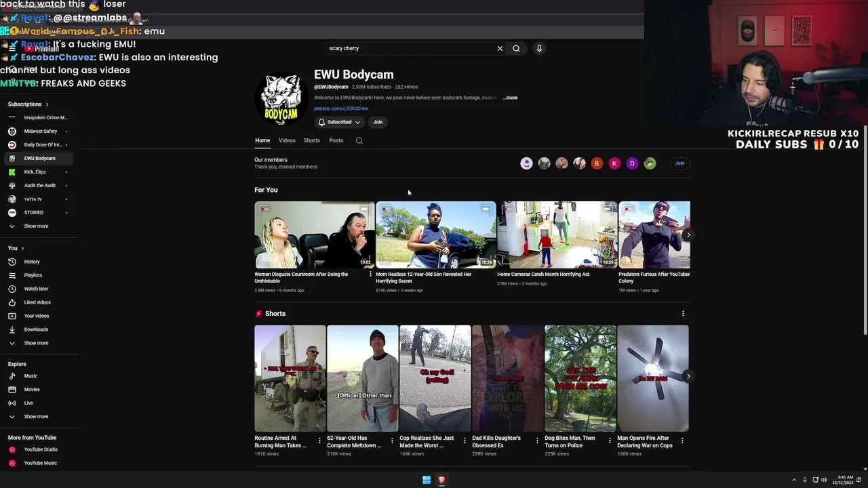Screen dimensions: 868x488
Task: Expand channel description with ...more
Action: (510, 98)
